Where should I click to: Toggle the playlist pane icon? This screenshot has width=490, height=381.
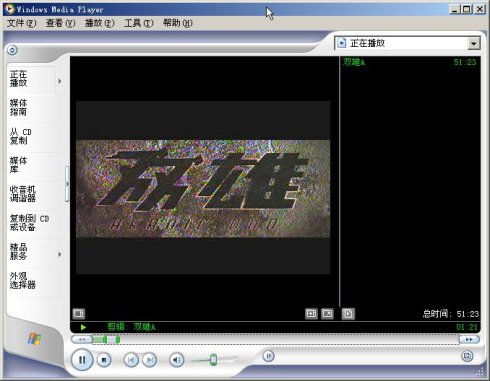[348, 313]
